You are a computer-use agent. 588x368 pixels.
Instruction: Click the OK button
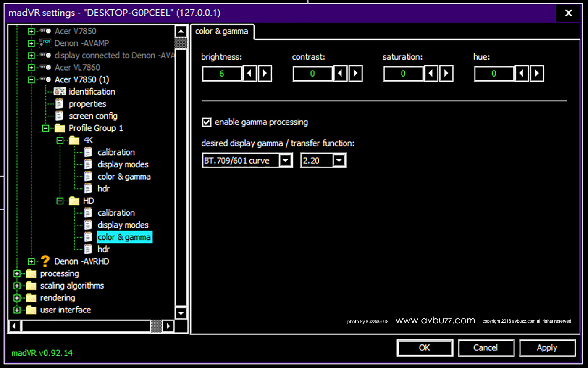(425, 348)
